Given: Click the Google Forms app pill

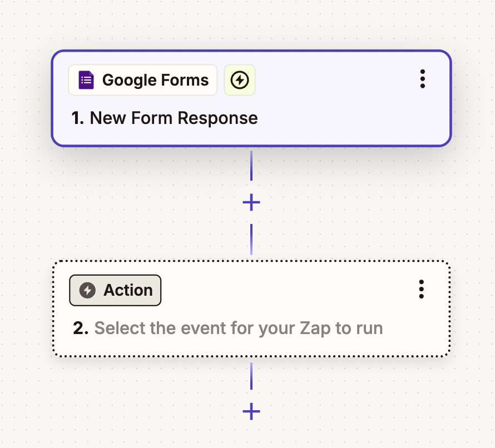Looking at the screenshot, I should pyautogui.click(x=142, y=79).
